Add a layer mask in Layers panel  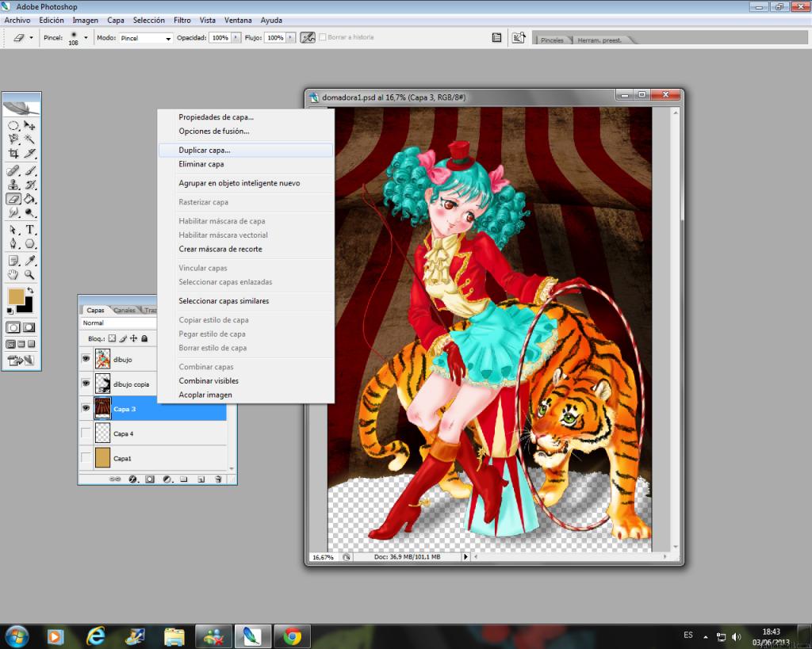coord(150,479)
